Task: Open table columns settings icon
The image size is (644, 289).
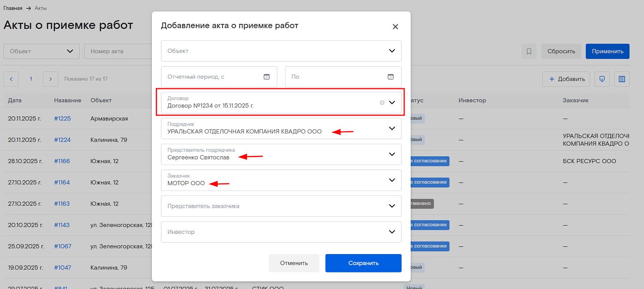Action: (x=622, y=79)
